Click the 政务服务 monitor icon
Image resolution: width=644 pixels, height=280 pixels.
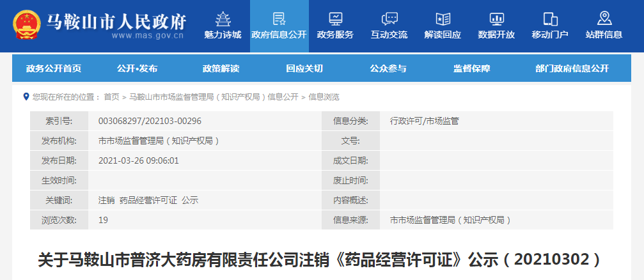click(x=335, y=19)
